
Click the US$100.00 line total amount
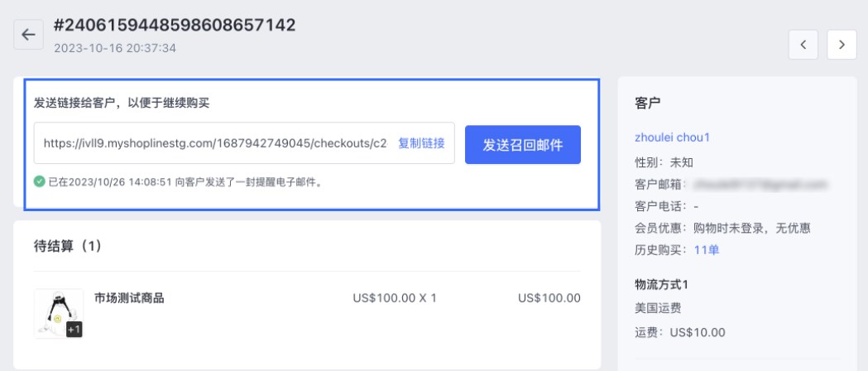[549, 298]
